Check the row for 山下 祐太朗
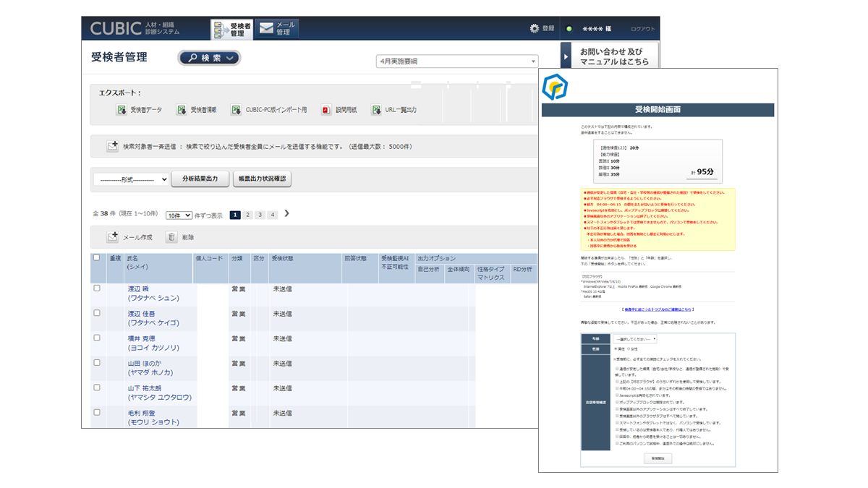 pos(96,388)
